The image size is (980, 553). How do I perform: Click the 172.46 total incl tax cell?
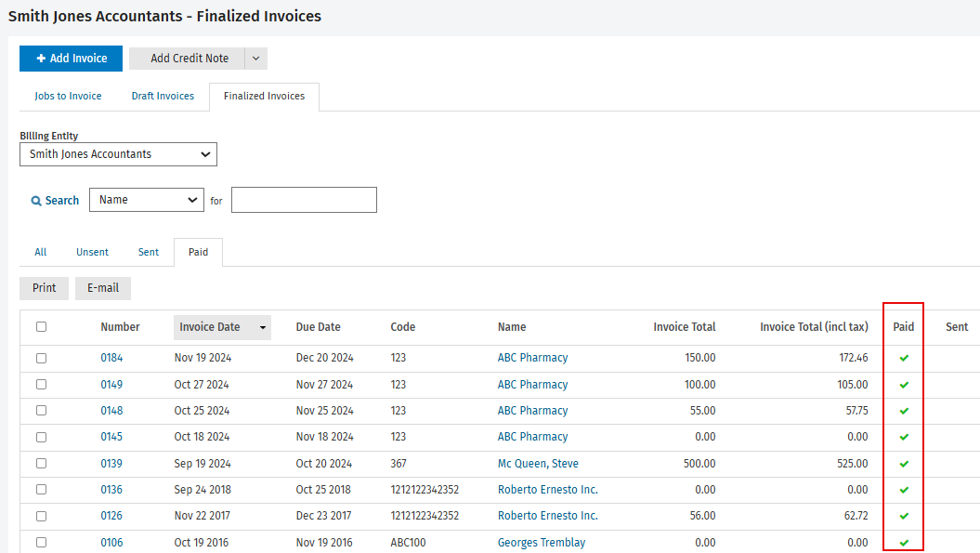click(853, 358)
